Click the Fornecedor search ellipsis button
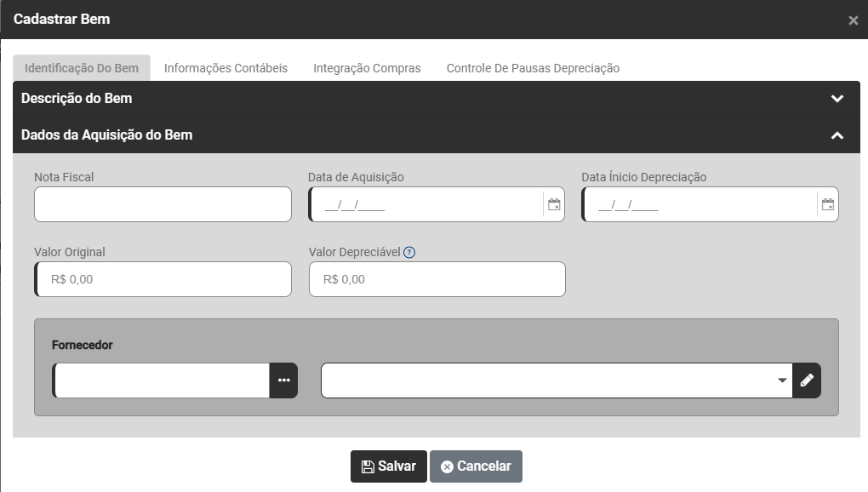This screenshot has height=492, width=868. click(x=283, y=380)
